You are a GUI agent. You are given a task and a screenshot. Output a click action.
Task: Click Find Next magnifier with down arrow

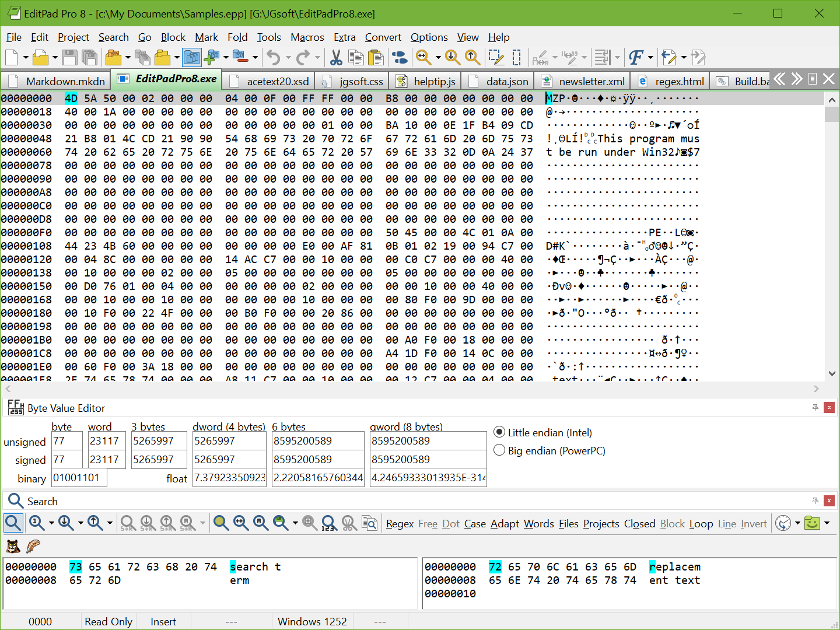click(x=453, y=57)
